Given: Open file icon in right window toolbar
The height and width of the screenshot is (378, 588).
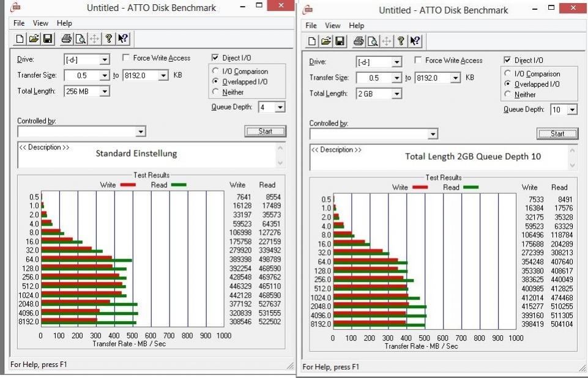Looking at the screenshot, I should (326, 41).
